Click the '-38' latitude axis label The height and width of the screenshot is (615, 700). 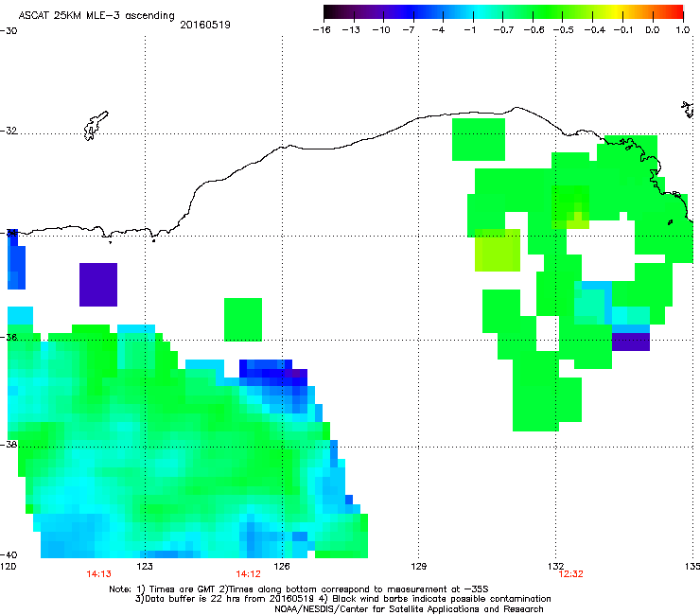(9, 445)
